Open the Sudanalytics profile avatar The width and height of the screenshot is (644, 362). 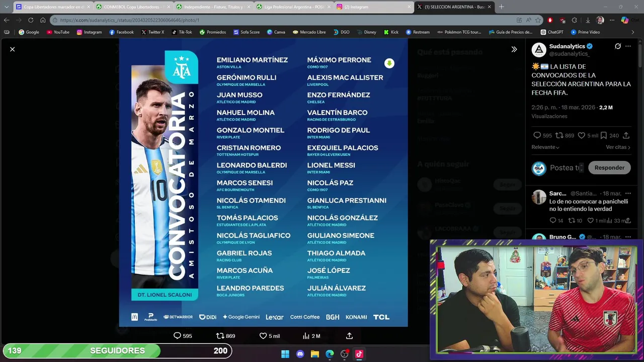(x=539, y=50)
